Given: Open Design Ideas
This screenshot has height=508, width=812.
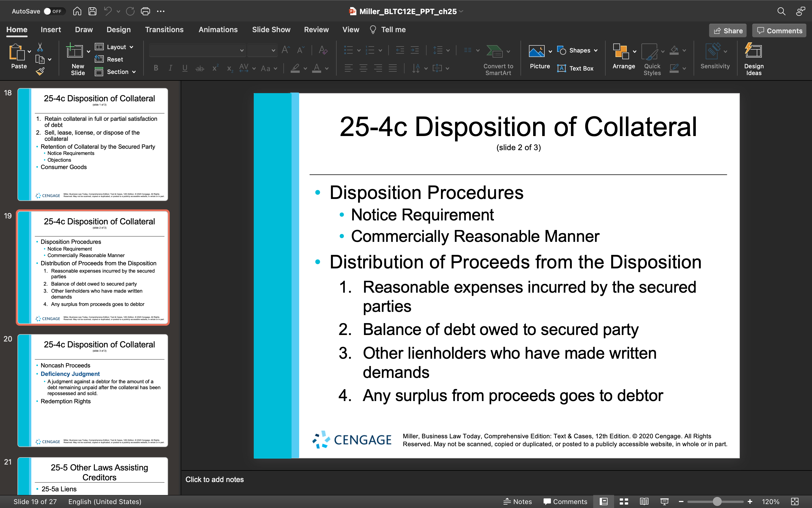Looking at the screenshot, I should (x=753, y=59).
